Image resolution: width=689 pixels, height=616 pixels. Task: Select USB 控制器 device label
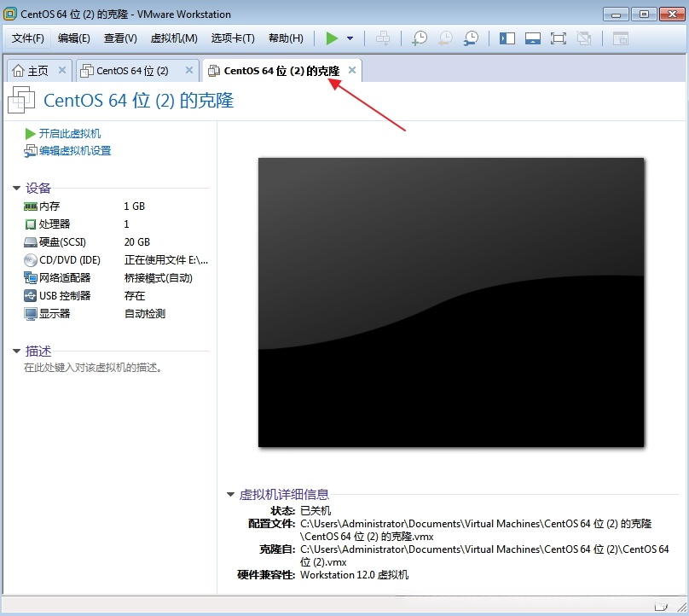pyautogui.click(x=65, y=296)
